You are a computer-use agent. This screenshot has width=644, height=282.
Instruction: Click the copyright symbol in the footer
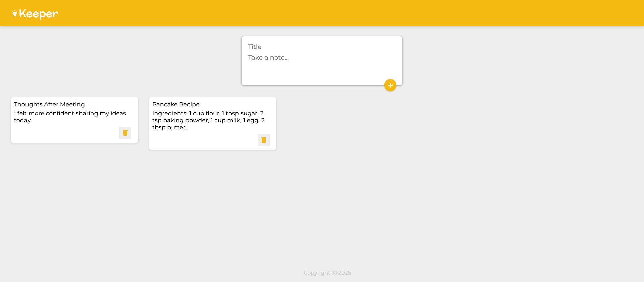tap(334, 273)
